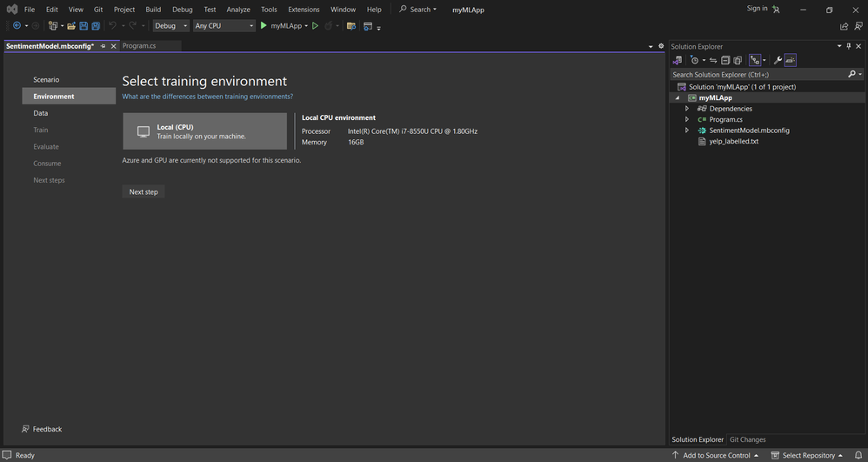Click the Send Feedback person icon

pyautogui.click(x=858, y=26)
